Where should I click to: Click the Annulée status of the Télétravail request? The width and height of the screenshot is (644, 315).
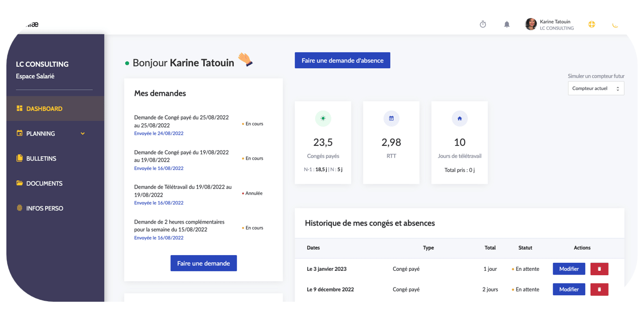(x=252, y=193)
